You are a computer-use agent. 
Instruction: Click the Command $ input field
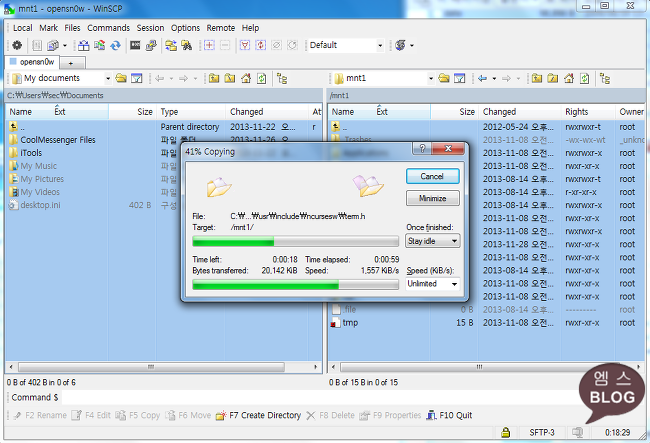319,397
